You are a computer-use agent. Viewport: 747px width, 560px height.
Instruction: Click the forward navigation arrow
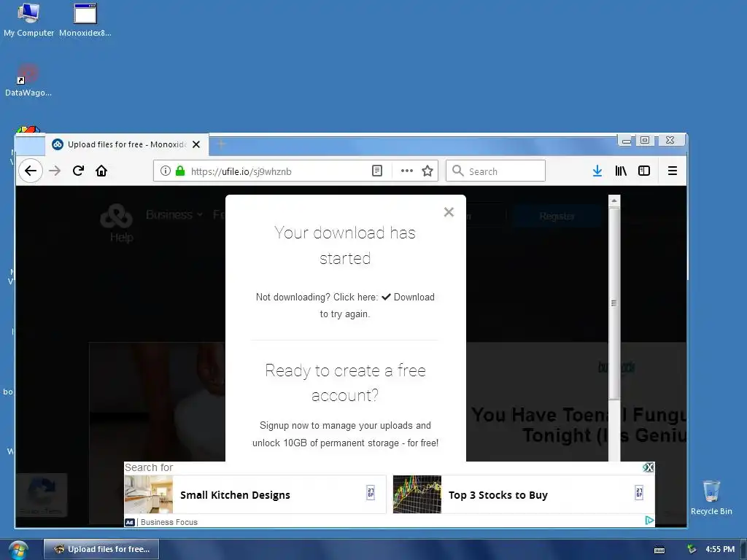point(55,171)
